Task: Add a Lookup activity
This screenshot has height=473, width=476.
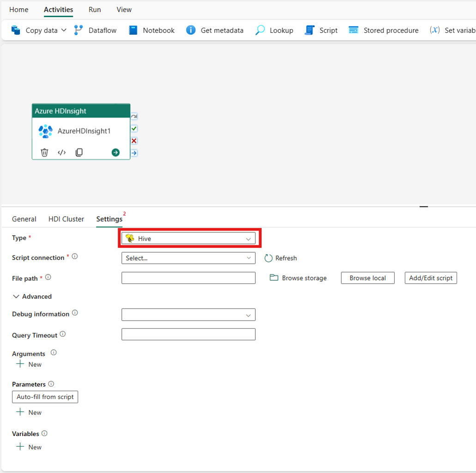Action: (274, 30)
